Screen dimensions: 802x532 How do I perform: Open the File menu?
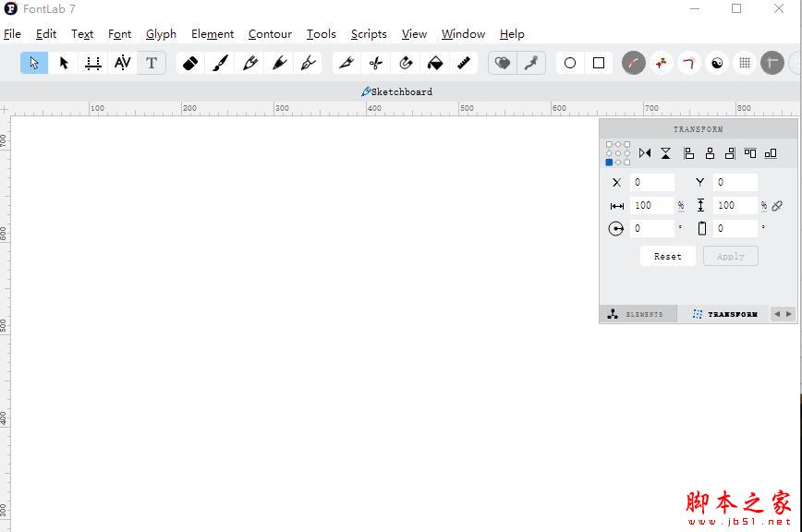click(x=12, y=34)
